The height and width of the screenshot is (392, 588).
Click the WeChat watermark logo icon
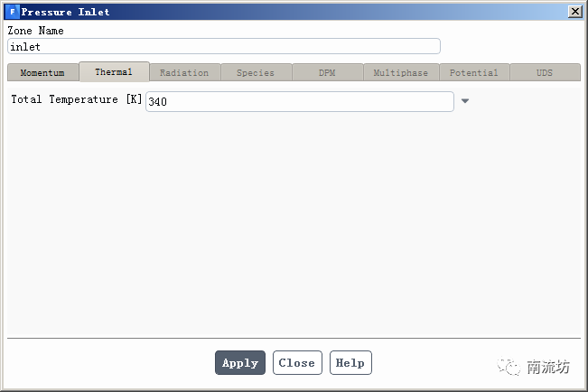tap(509, 366)
